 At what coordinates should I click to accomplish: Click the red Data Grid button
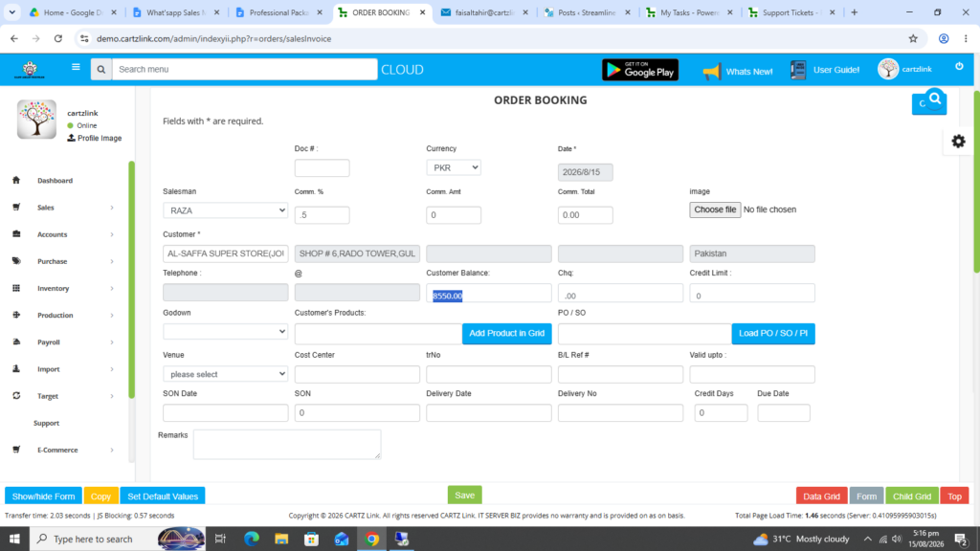[x=821, y=496]
